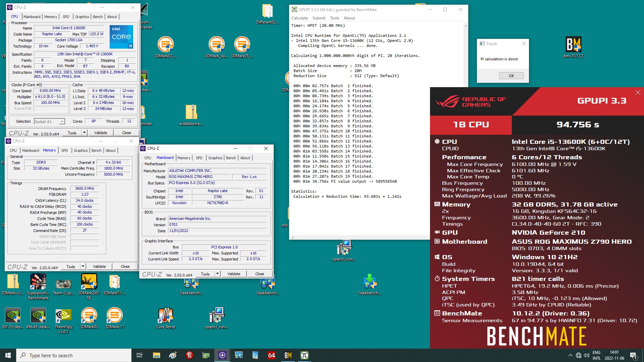Click the Windows search box
This screenshot has width=644, height=362.
click(74, 355)
